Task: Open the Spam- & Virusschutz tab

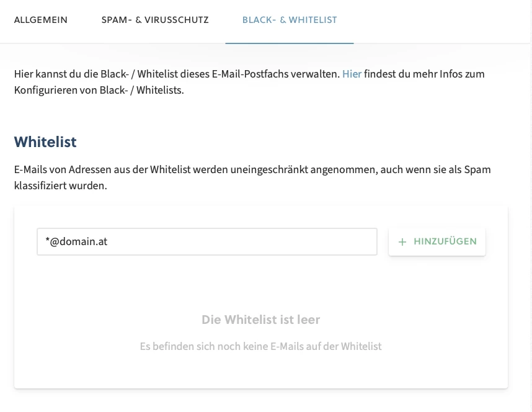Action: [155, 20]
